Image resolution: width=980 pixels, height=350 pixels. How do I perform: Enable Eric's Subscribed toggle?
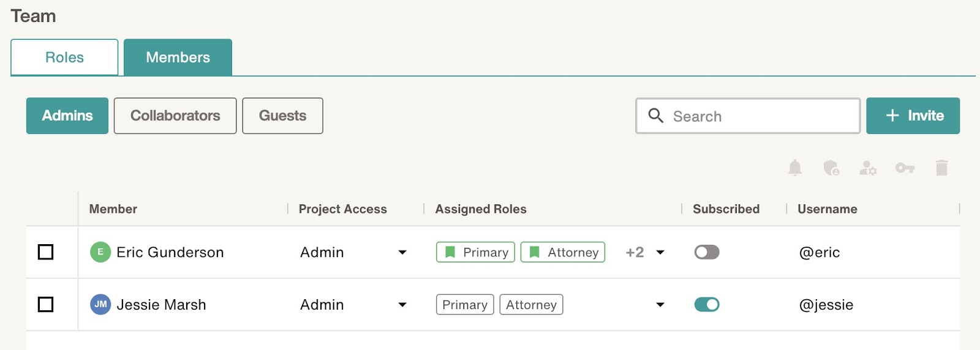pyautogui.click(x=707, y=252)
